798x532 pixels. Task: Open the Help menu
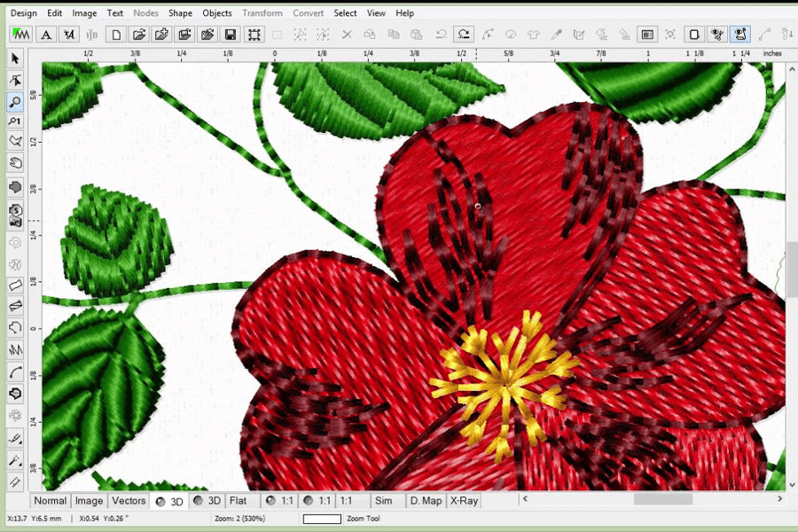pyautogui.click(x=404, y=13)
